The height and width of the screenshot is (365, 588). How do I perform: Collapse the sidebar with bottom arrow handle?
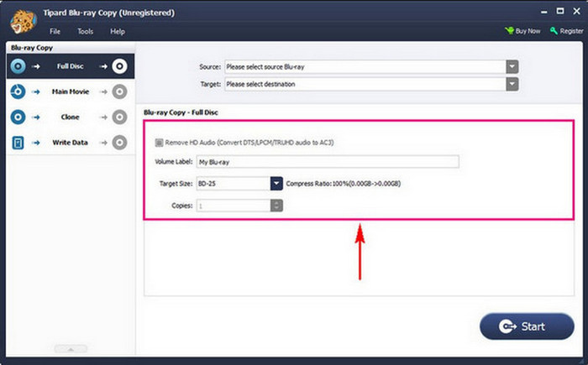point(70,348)
